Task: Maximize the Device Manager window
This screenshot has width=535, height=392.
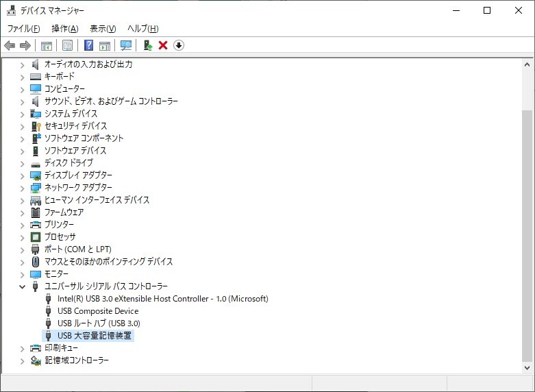Action: 487,10
